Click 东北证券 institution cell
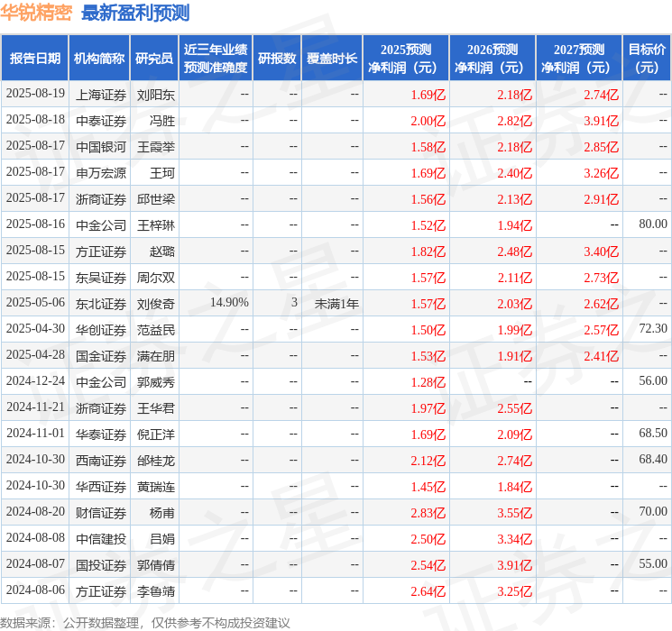672x631 pixels. tap(101, 304)
